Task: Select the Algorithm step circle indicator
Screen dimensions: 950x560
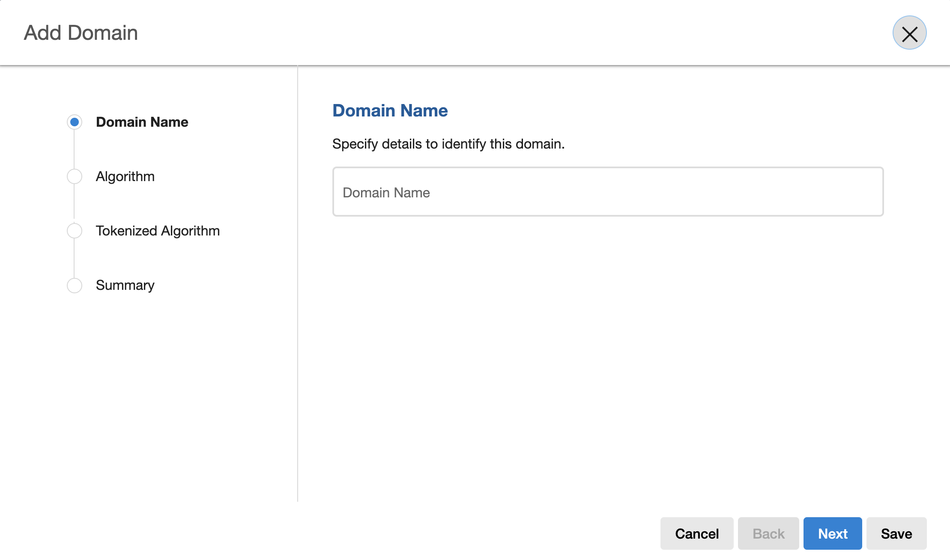Action: (x=75, y=176)
